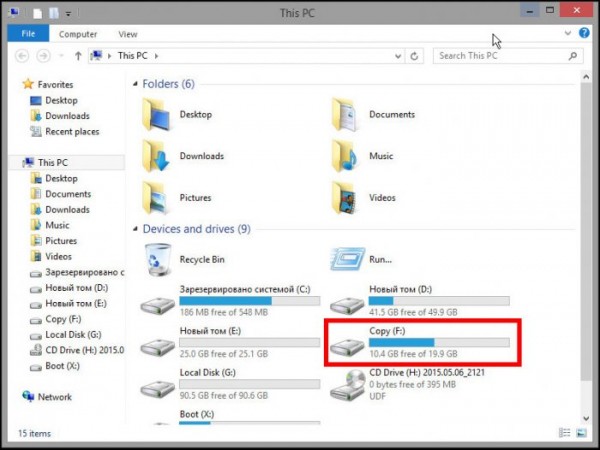Click '10.4 GB free of 19.9 GB' text
Viewport: 600px width, 450px height.
point(413,354)
